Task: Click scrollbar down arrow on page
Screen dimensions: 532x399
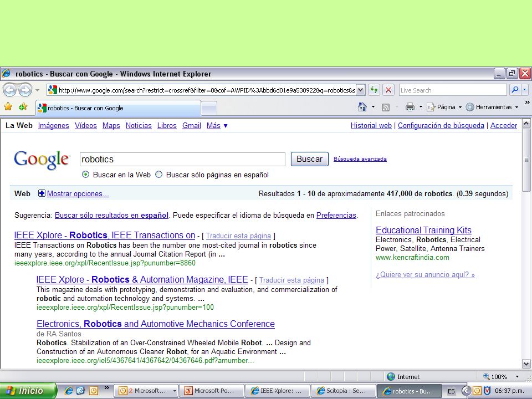Action: pos(526,364)
